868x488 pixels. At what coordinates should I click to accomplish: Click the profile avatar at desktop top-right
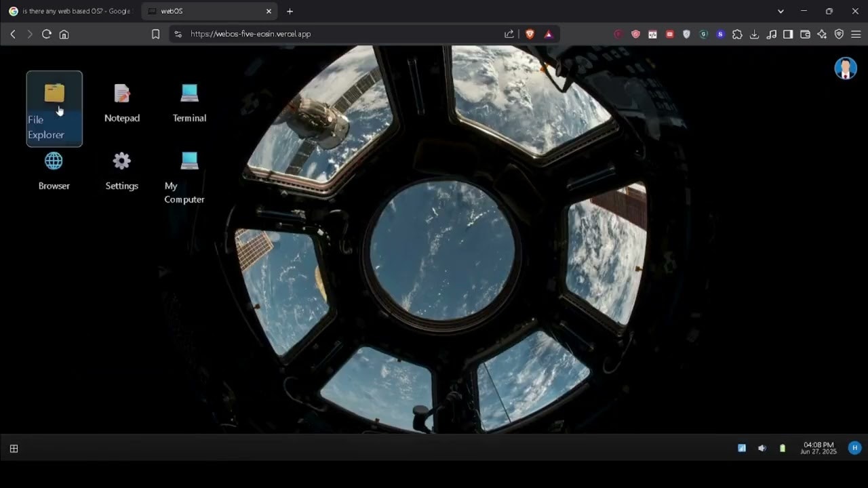tap(846, 68)
